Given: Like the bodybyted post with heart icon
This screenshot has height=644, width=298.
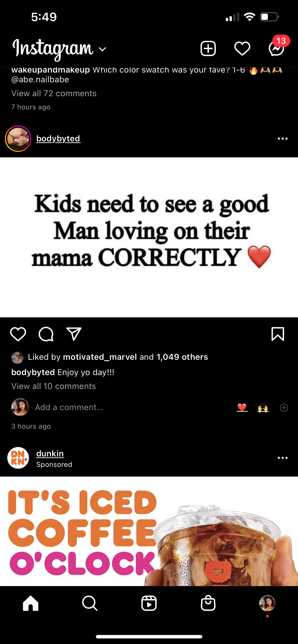Looking at the screenshot, I should click(18, 334).
